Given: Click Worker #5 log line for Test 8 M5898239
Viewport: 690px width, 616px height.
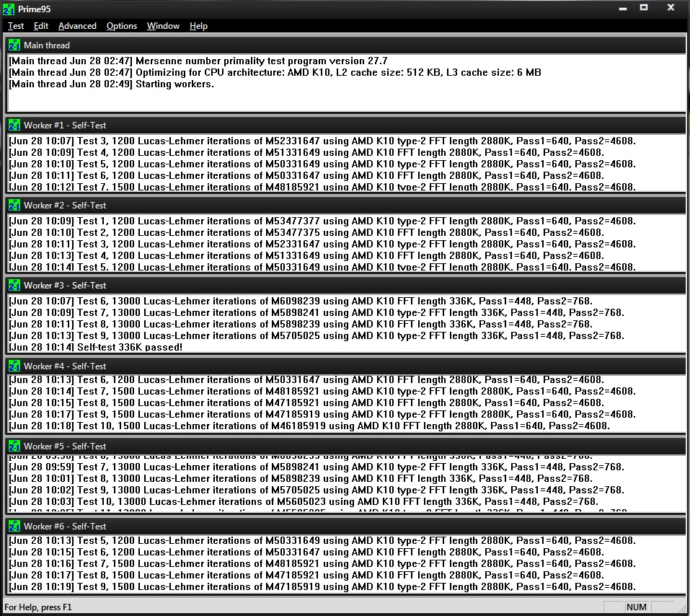Looking at the screenshot, I should pyautogui.click(x=301, y=478).
